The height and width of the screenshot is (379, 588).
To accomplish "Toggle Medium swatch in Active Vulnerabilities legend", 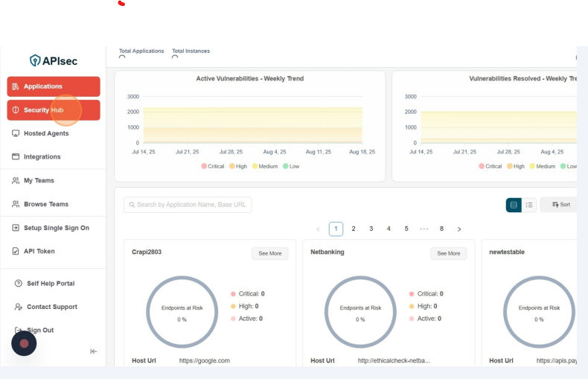I will tap(255, 166).
